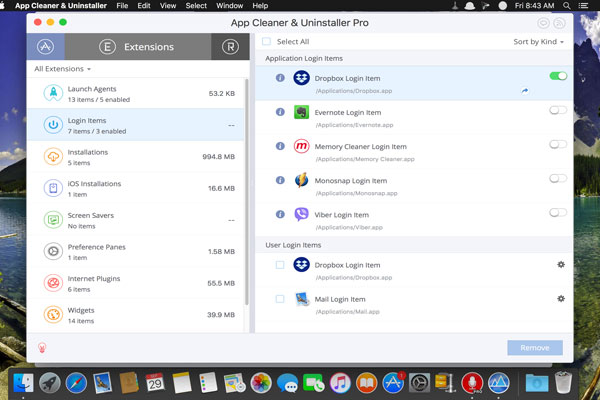Tick the Mail Login Item checkbox
Viewport: 600px width, 400px height.
tap(280, 299)
